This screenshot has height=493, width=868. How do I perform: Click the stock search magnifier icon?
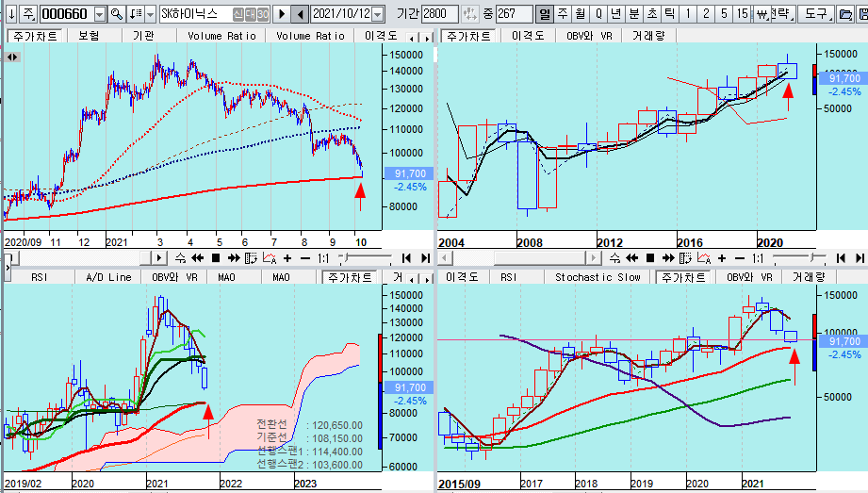pos(117,14)
